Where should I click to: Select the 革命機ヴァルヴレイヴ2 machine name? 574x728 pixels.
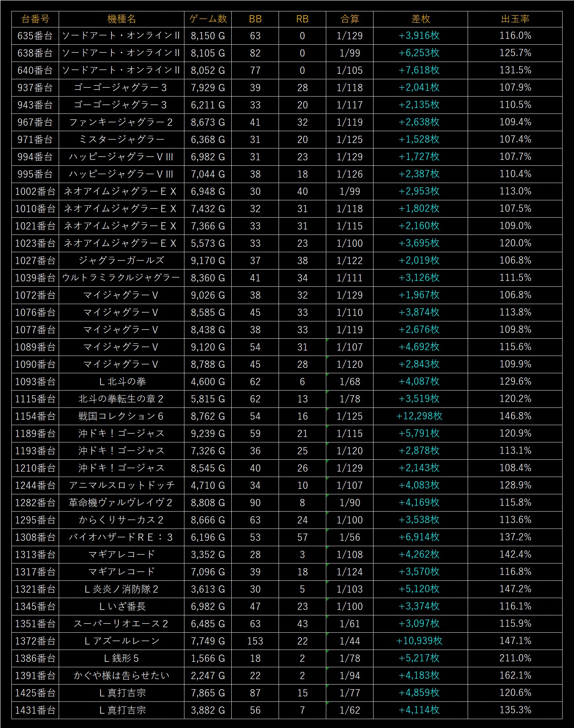(122, 503)
